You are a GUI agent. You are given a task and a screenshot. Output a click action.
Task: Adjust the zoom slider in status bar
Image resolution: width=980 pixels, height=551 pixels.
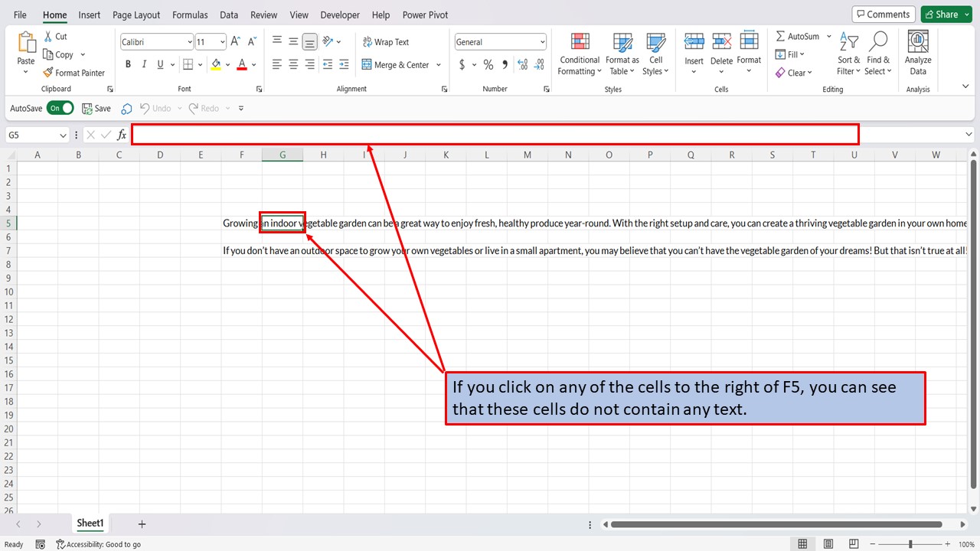(x=910, y=544)
